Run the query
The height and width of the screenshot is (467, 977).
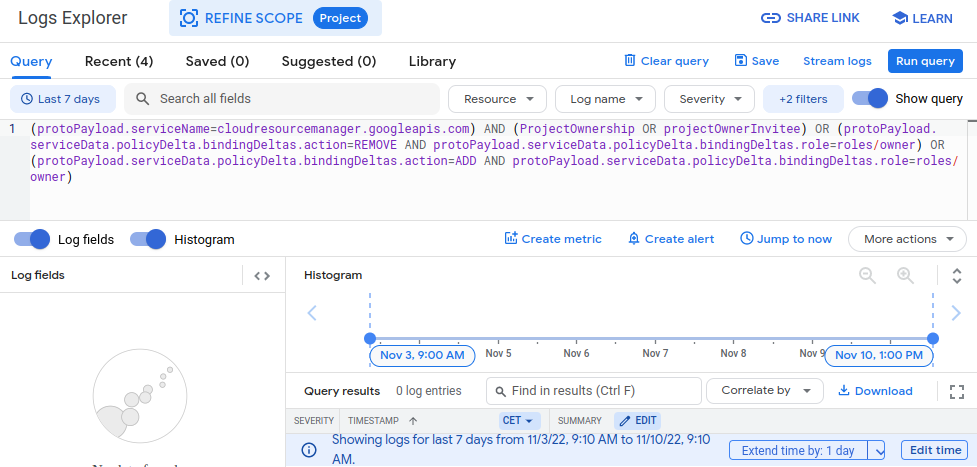[925, 61]
